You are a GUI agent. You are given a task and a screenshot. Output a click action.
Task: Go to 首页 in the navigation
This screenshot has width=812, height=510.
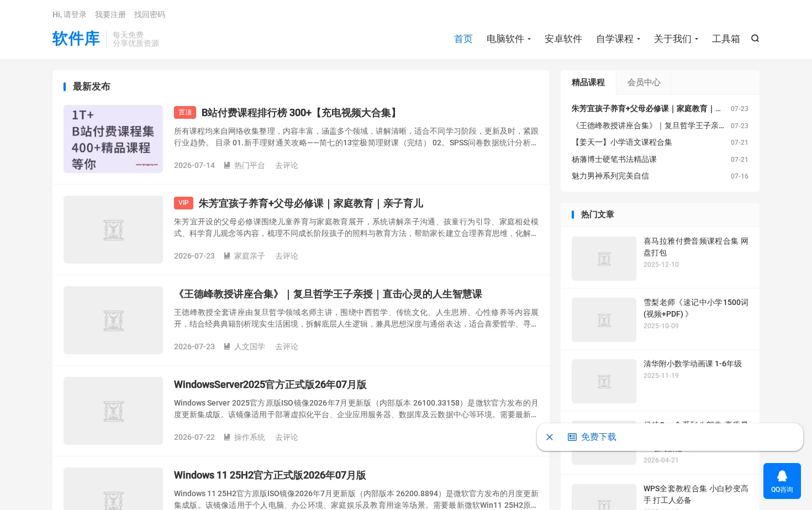pos(463,39)
